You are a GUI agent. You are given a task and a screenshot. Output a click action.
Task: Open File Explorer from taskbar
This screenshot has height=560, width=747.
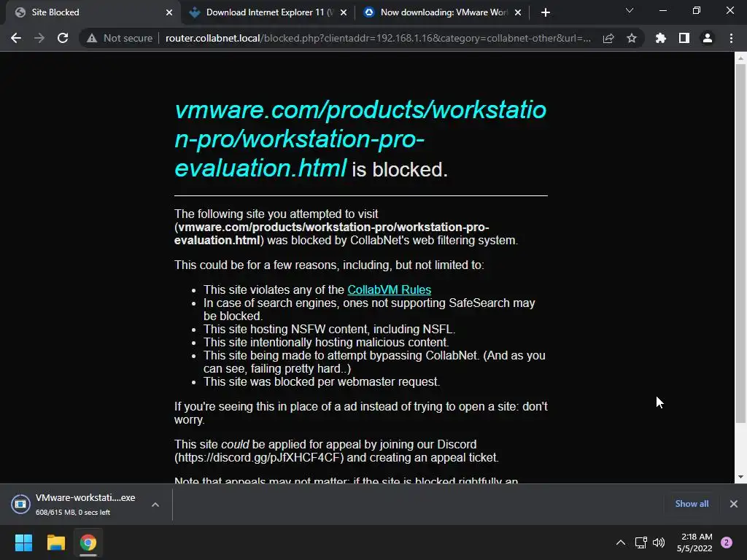(x=55, y=542)
